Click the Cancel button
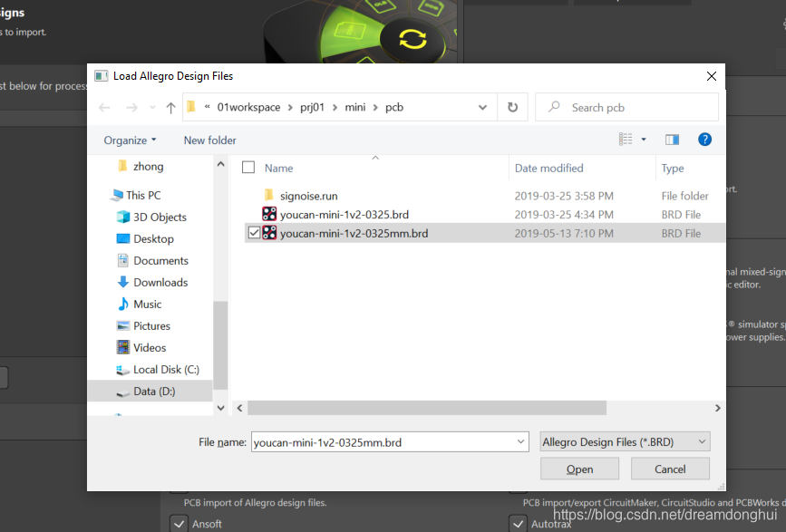This screenshot has width=786, height=532. (x=670, y=469)
